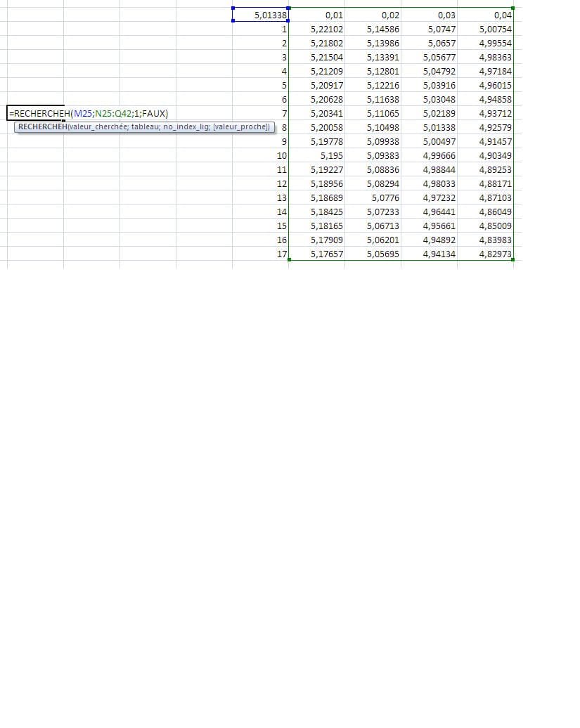580x728 pixels.
Task: Select cell containing 5,18956
Action: (316, 183)
